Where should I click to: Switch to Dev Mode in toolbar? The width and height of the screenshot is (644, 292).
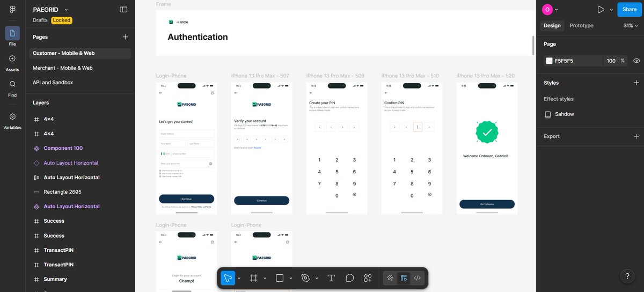[417, 278]
